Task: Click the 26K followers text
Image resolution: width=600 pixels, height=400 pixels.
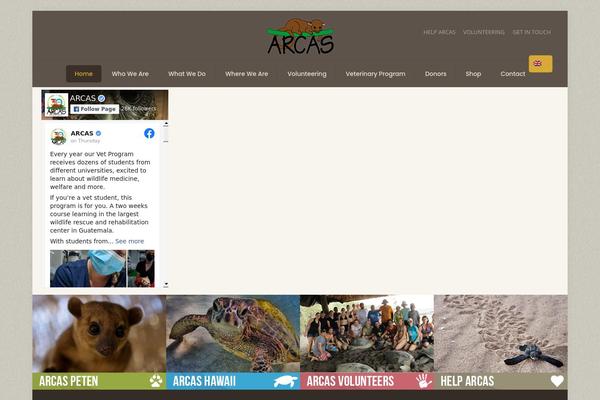Action: 139,109
